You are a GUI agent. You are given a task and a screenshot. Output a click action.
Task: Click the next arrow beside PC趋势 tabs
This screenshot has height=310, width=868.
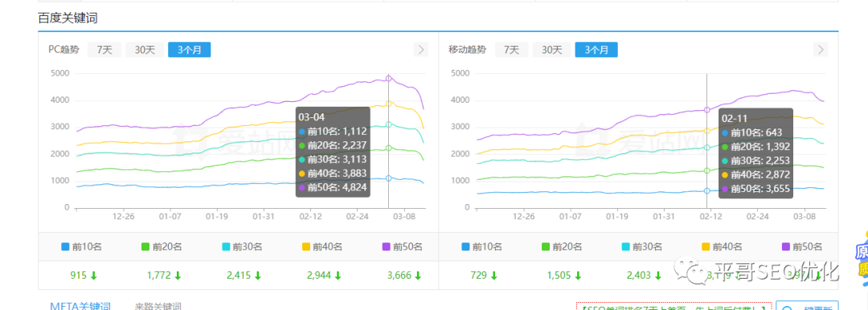click(420, 50)
